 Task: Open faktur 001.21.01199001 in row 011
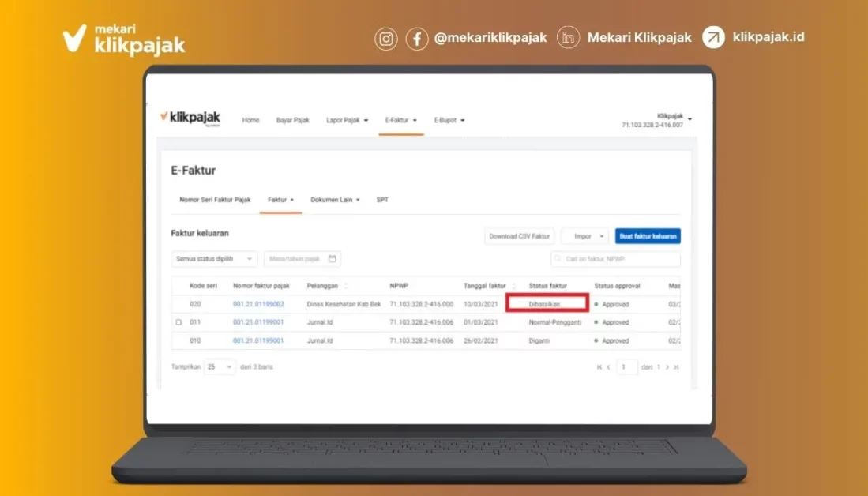click(x=258, y=322)
